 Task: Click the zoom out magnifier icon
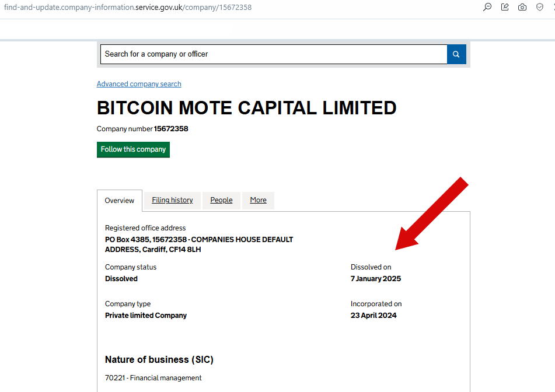pos(487,7)
